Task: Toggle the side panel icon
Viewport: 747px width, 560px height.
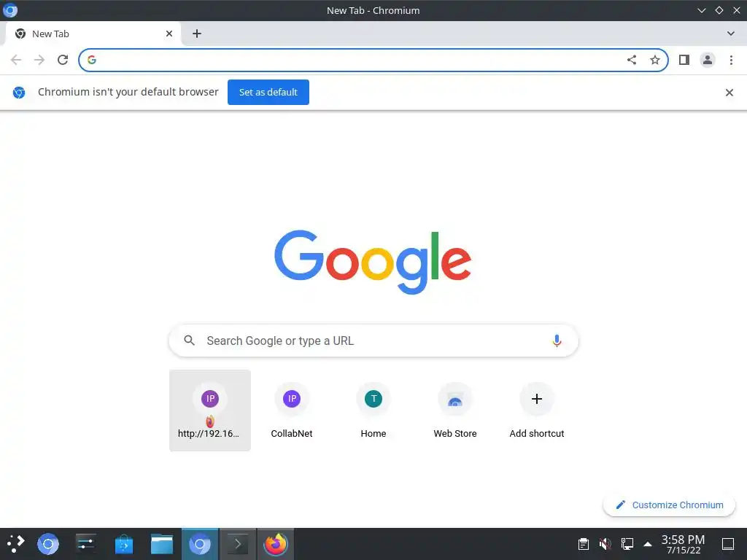Action: pyautogui.click(x=684, y=60)
